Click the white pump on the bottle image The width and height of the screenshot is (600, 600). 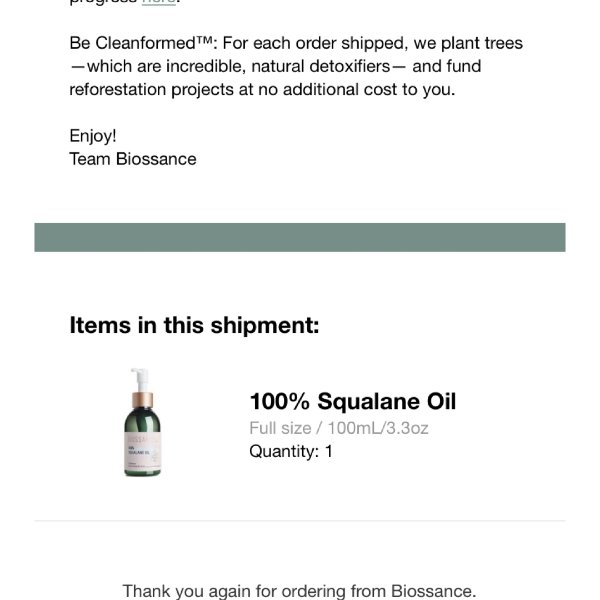coord(140,380)
